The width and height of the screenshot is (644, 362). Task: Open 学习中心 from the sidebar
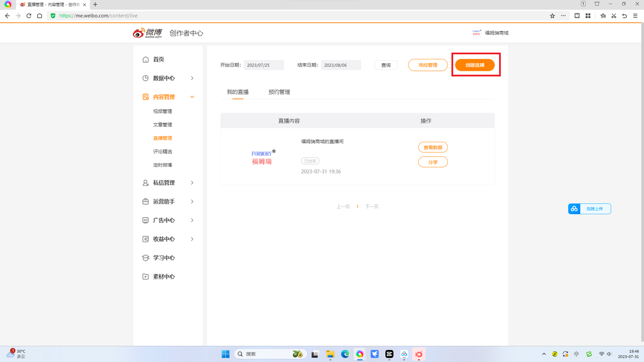click(x=164, y=258)
